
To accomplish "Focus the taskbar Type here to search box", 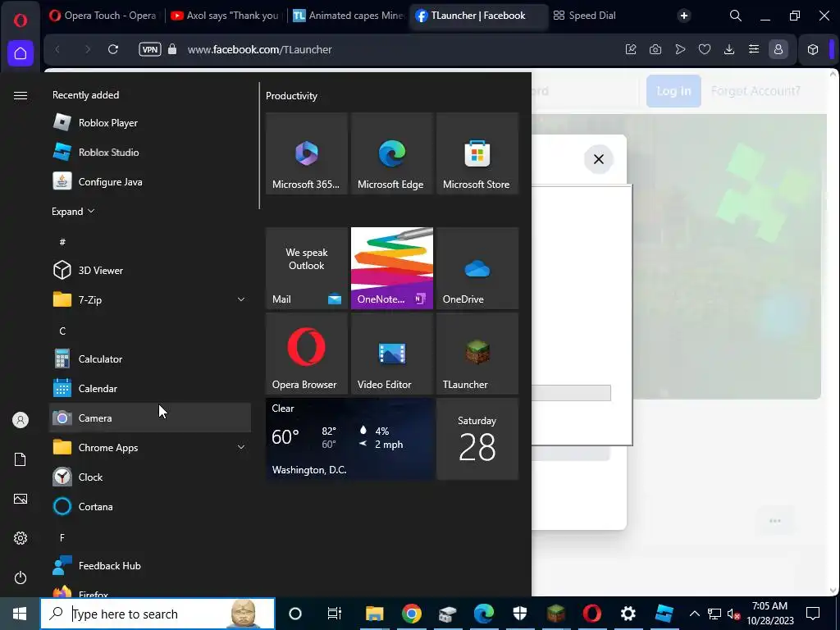I will click(x=157, y=614).
